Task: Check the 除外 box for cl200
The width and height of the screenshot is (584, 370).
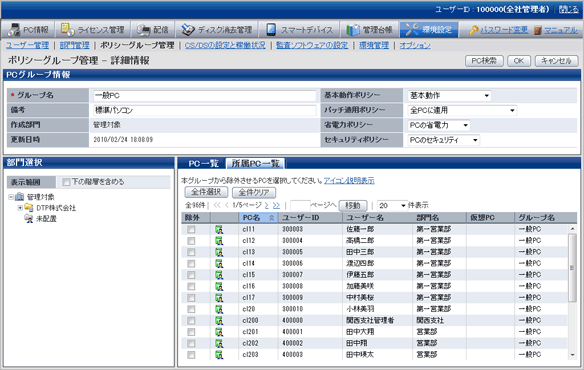Action: (191, 321)
